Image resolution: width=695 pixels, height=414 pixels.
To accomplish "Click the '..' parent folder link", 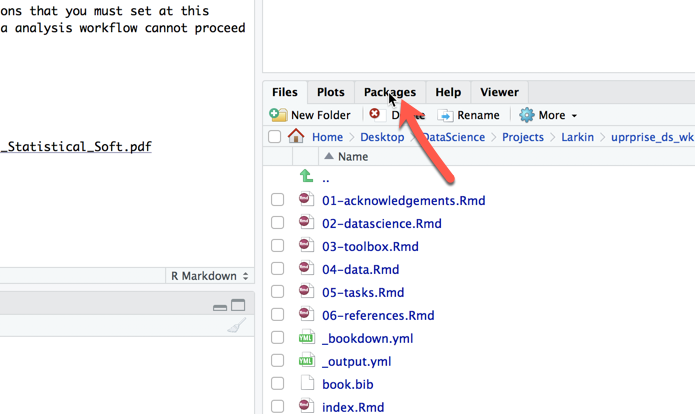I will coord(326,179).
